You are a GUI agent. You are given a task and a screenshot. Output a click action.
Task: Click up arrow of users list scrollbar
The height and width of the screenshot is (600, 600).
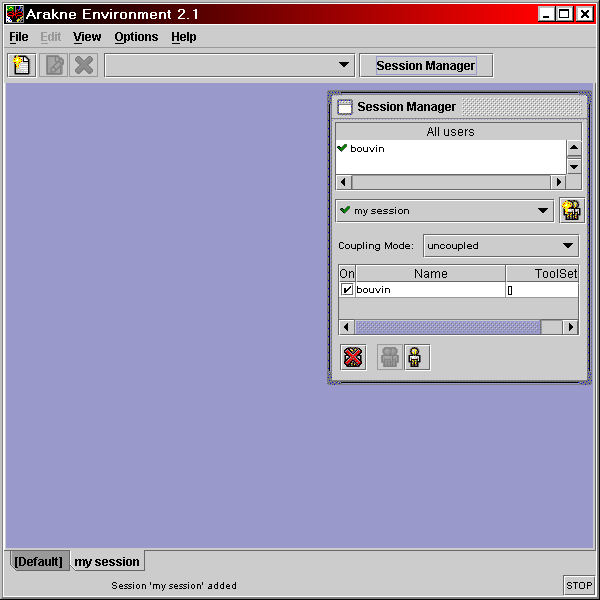[x=574, y=148]
